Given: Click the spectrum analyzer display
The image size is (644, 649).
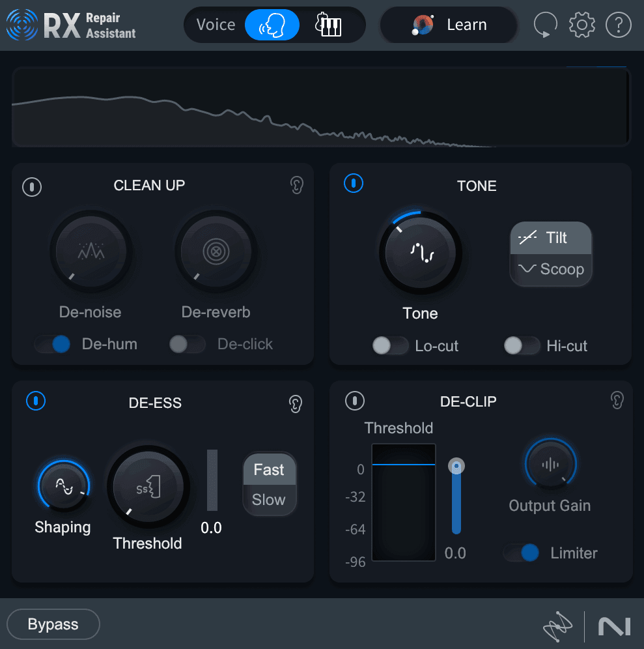Looking at the screenshot, I should pos(321,107).
